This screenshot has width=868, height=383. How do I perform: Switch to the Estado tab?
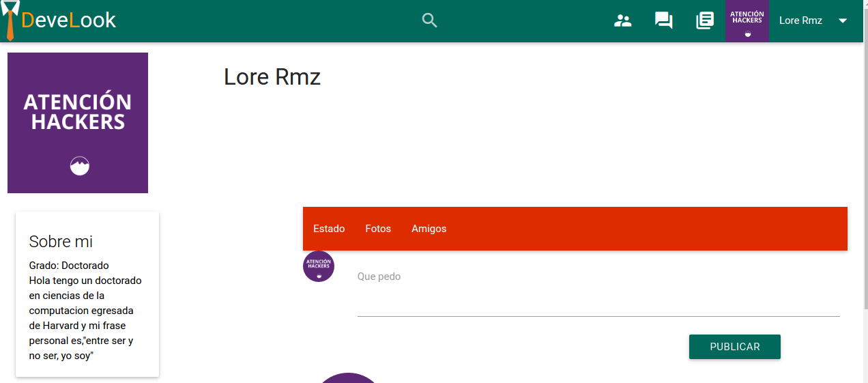tap(329, 229)
